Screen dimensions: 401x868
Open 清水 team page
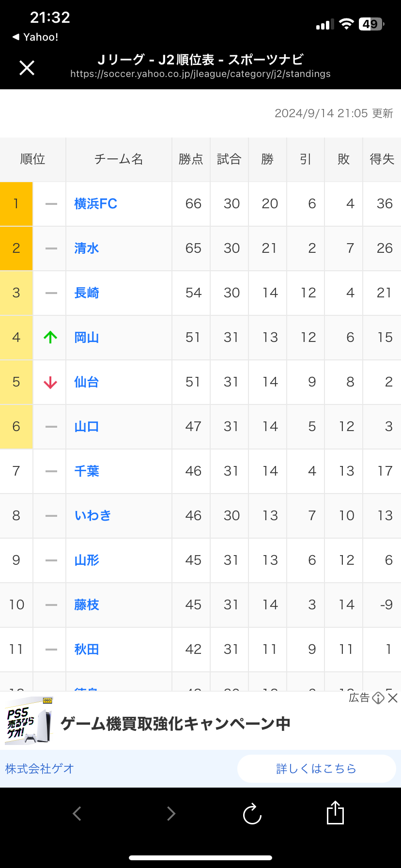87,248
